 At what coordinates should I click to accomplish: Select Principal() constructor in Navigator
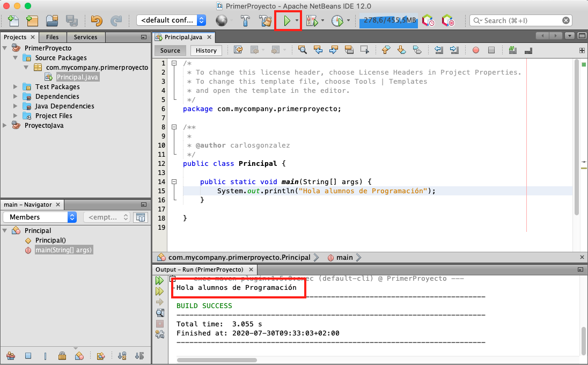[x=50, y=240]
